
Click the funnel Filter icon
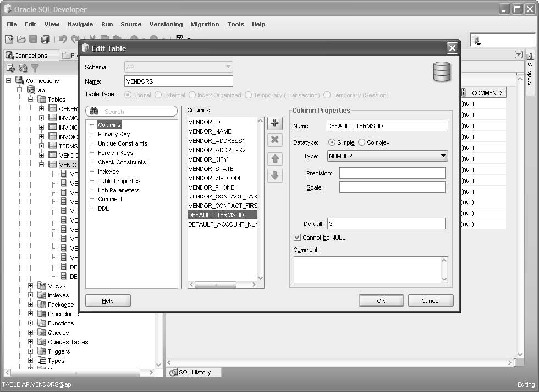[x=35, y=68]
